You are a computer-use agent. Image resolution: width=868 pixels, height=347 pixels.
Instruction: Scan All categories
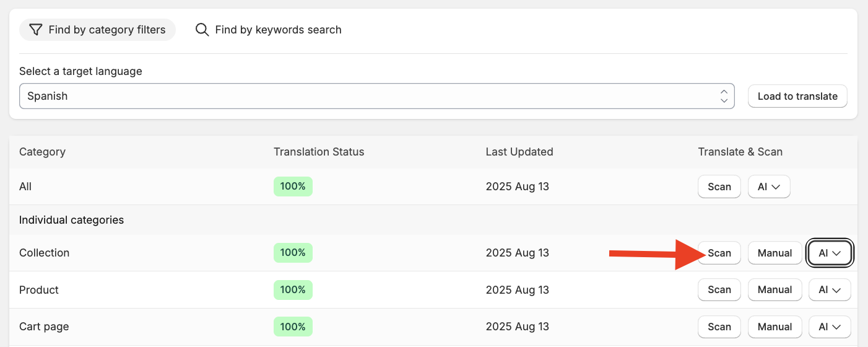point(719,187)
